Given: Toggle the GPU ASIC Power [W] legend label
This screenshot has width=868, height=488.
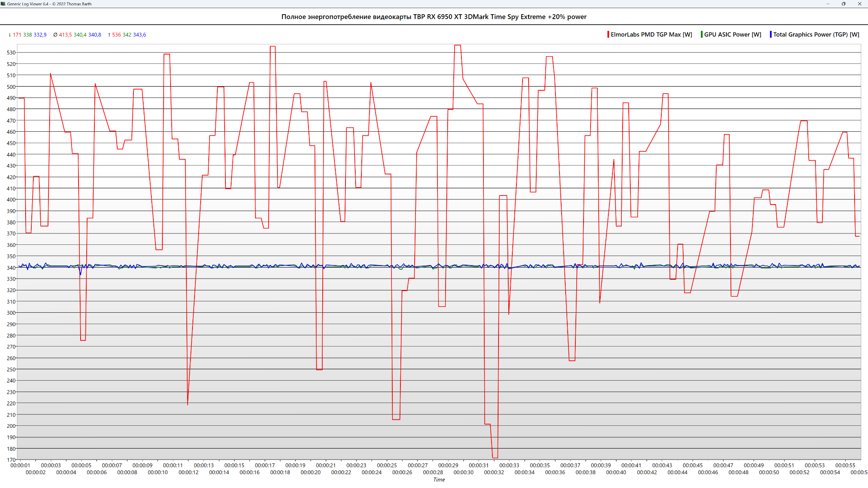Looking at the screenshot, I should (732, 35).
